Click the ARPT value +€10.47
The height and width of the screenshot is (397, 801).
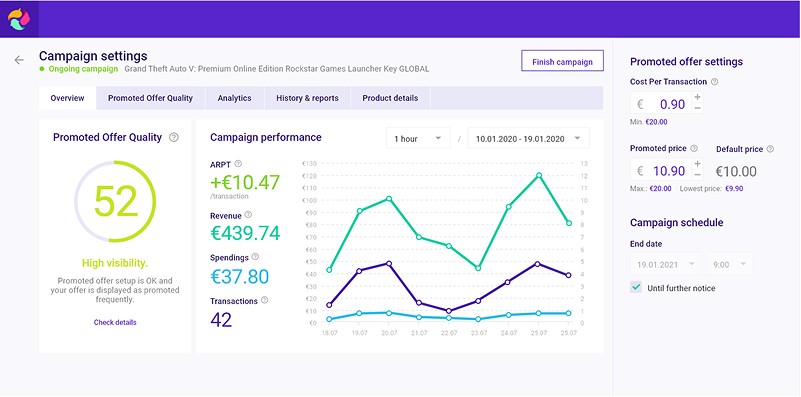(245, 182)
